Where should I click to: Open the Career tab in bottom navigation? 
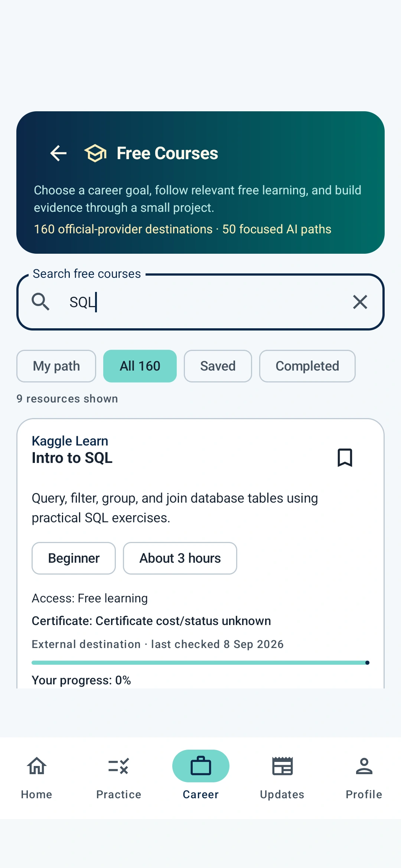pos(201,777)
